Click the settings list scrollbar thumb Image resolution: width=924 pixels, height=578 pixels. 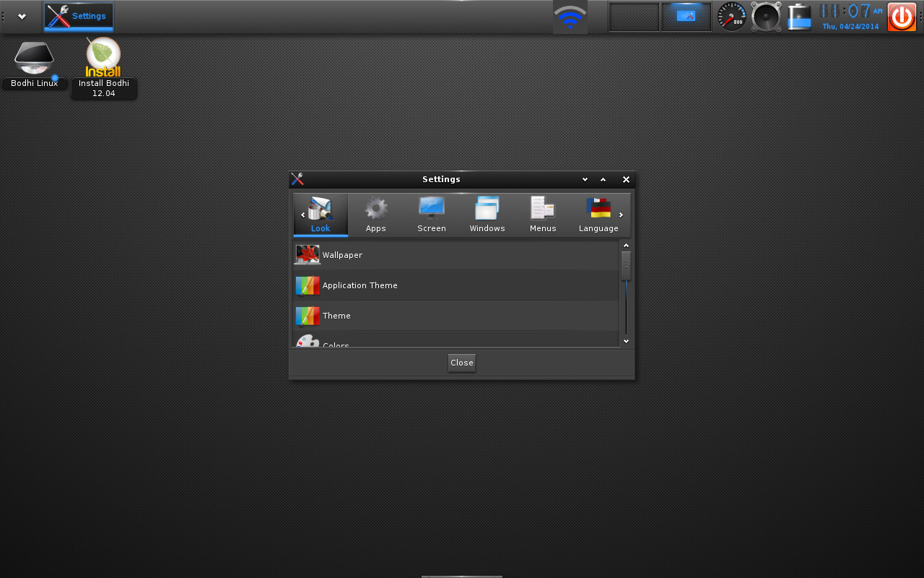click(626, 265)
